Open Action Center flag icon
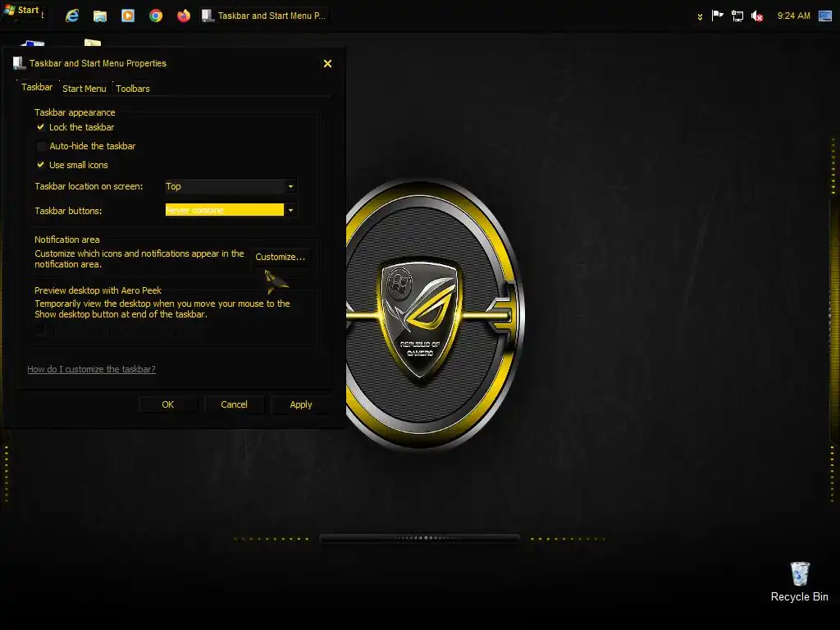Viewport: 840px width, 630px height. tap(717, 16)
